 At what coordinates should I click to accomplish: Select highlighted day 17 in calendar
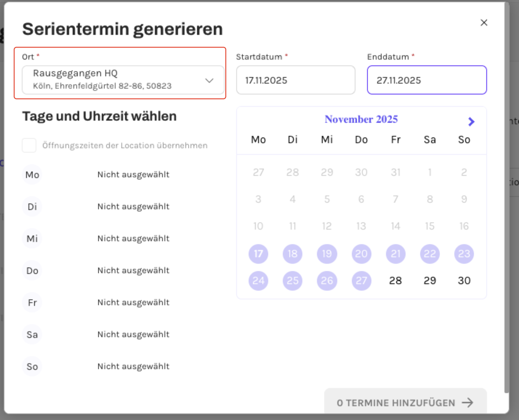tap(258, 254)
